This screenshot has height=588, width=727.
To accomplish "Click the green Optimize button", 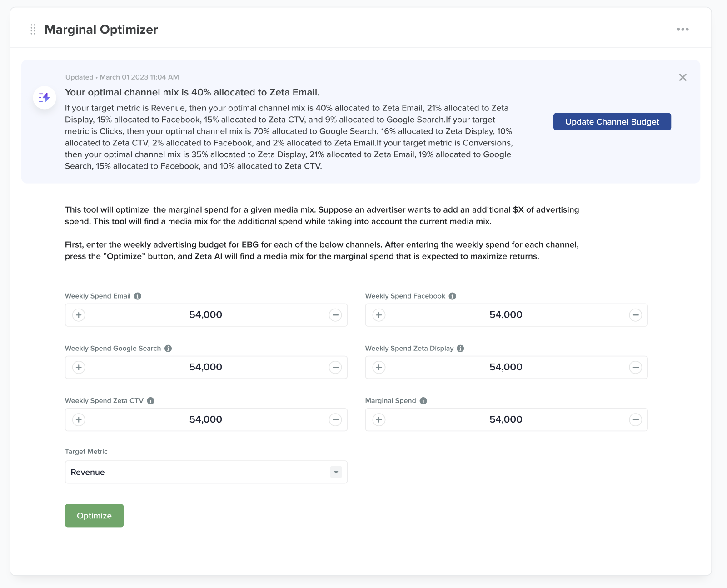I will point(94,516).
